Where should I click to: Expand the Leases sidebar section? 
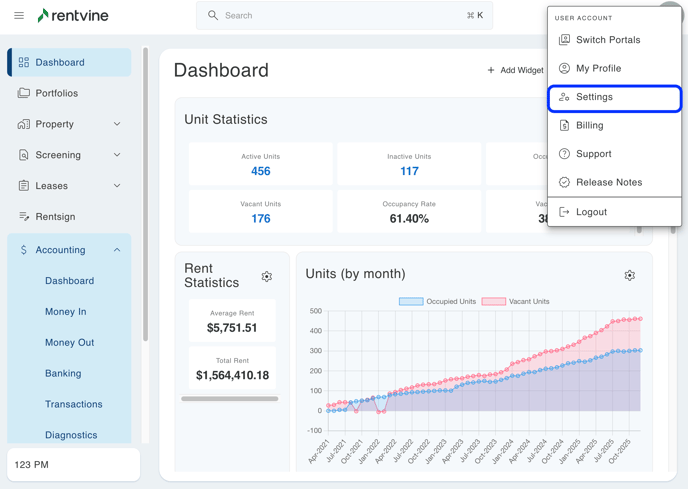117,186
